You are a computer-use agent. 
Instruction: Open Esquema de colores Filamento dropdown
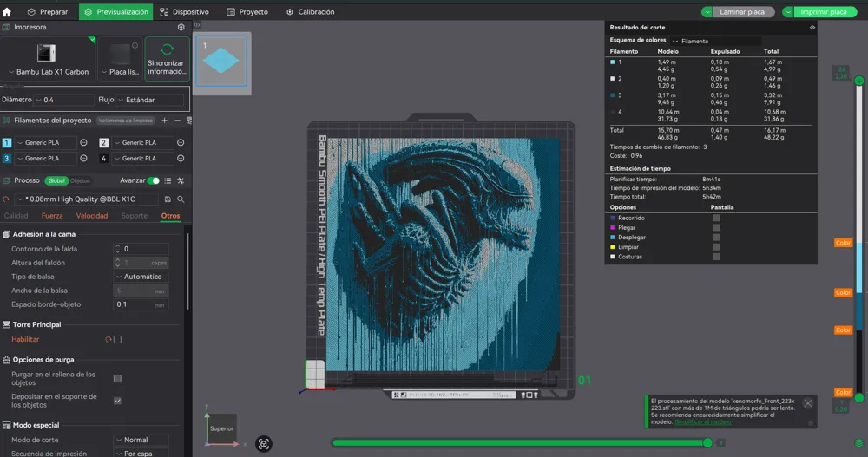pyautogui.click(x=716, y=41)
